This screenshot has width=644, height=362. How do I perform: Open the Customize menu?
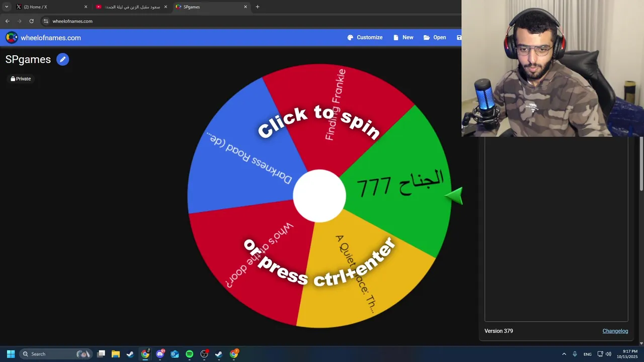[x=365, y=38]
